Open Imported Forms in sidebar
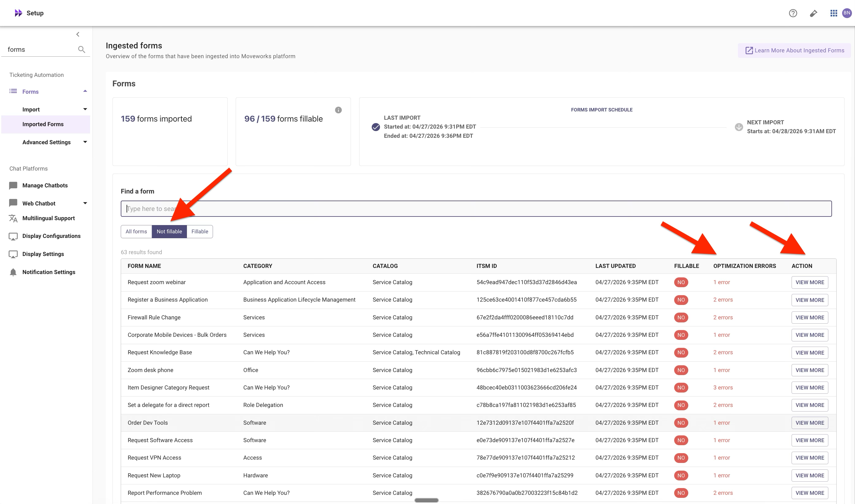 (46, 124)
